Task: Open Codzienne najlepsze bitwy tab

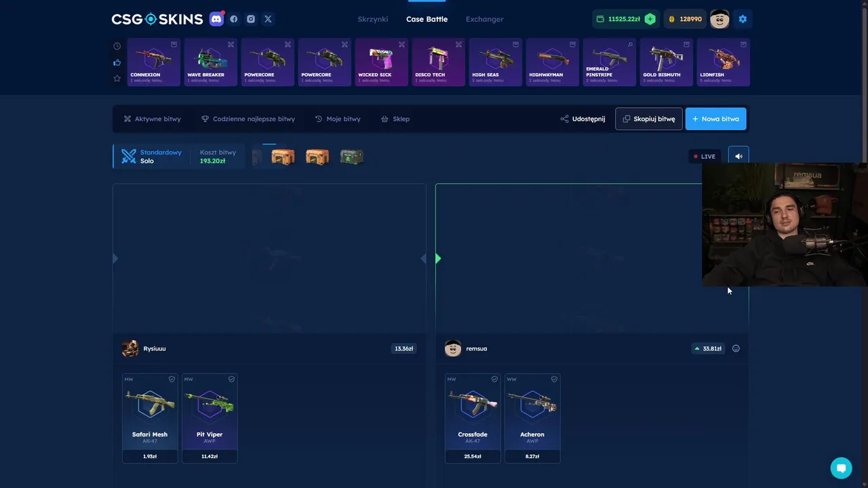Action: pyautogui.click(x=248, y=119)
